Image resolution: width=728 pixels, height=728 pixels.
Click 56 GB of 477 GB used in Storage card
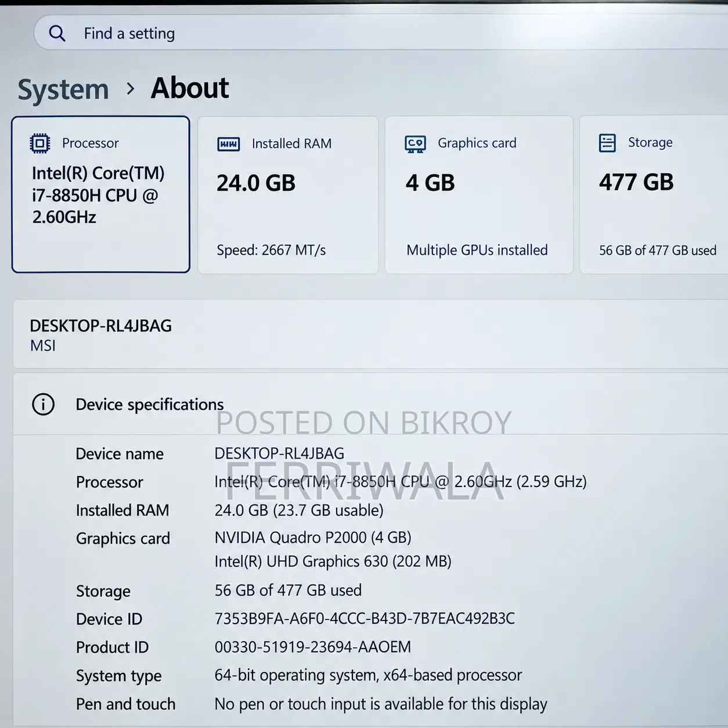pos(658,250)
